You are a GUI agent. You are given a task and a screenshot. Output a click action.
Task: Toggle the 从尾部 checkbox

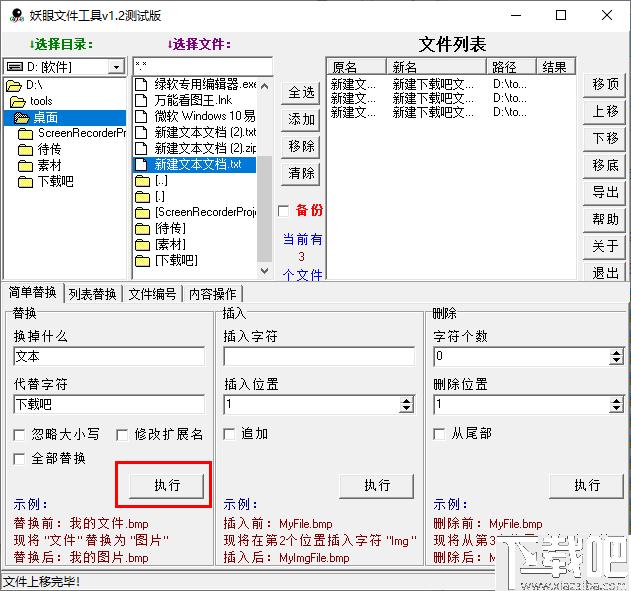tap(439, 434)
